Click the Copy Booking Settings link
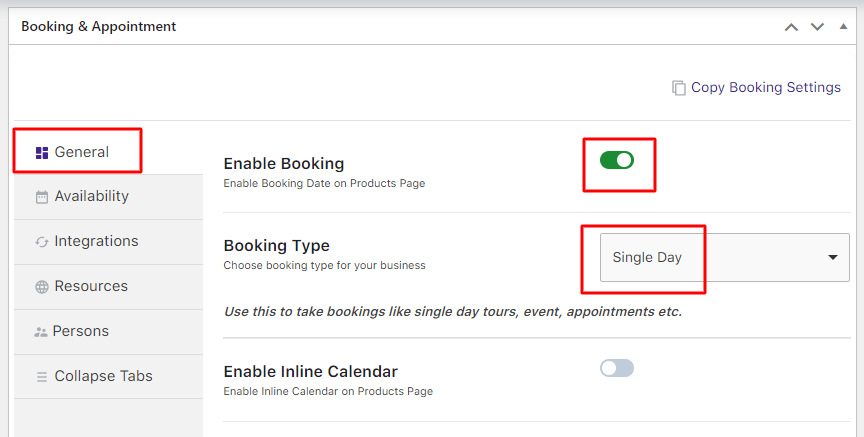 coord(765,88)
